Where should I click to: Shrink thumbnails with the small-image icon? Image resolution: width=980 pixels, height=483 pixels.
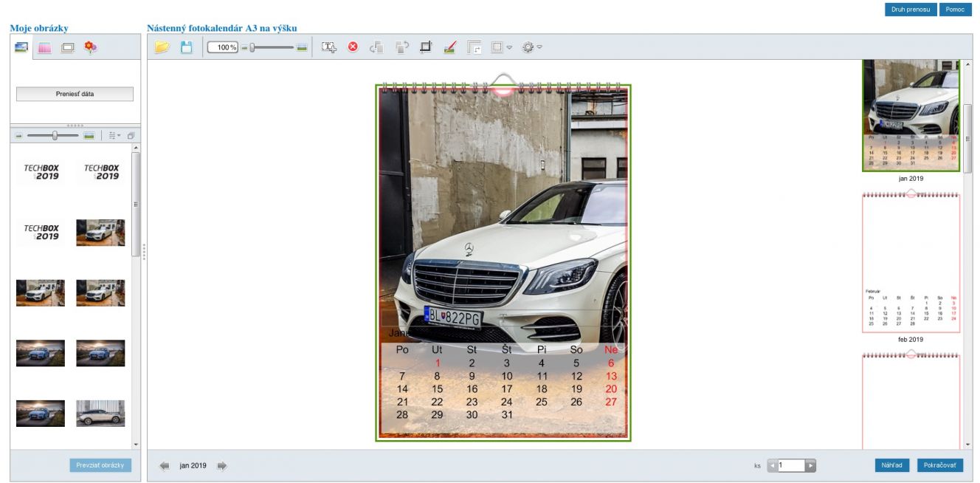coord(19,136)
